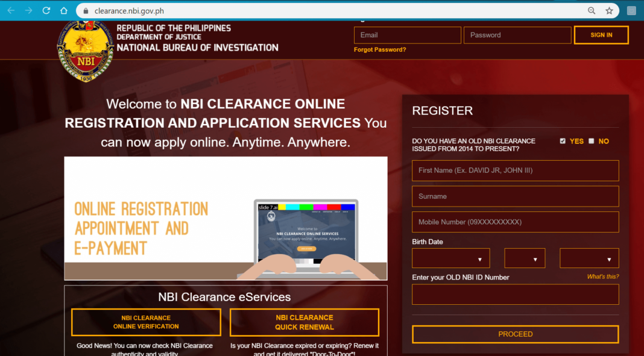
Task: Click the PROCEED button
Action: 515,334
